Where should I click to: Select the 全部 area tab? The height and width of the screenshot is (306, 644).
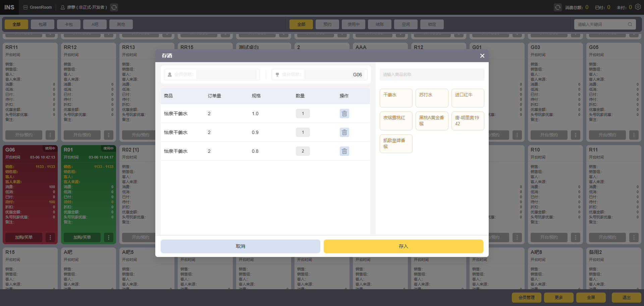(16, 24)
